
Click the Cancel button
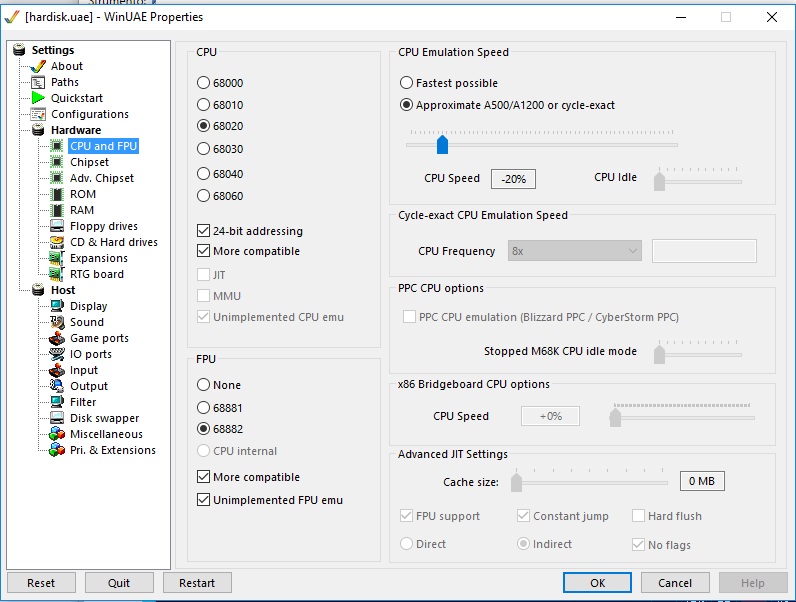point(675,583)
